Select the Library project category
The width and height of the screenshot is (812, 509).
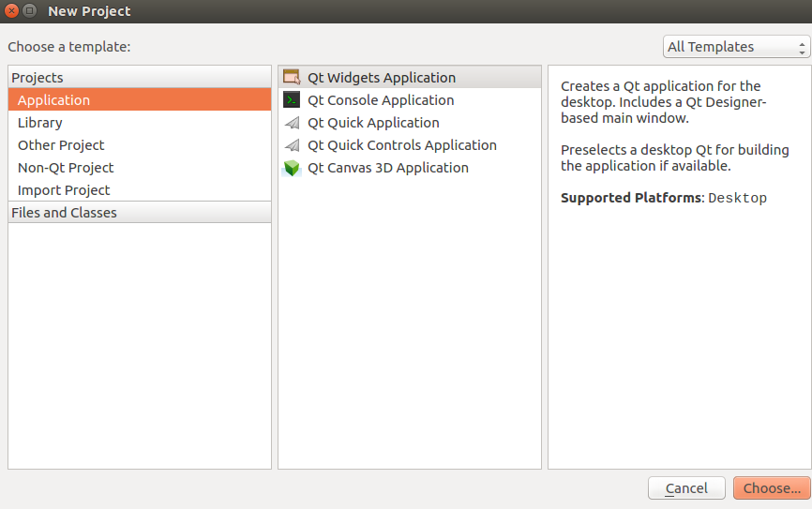(40, 123)
